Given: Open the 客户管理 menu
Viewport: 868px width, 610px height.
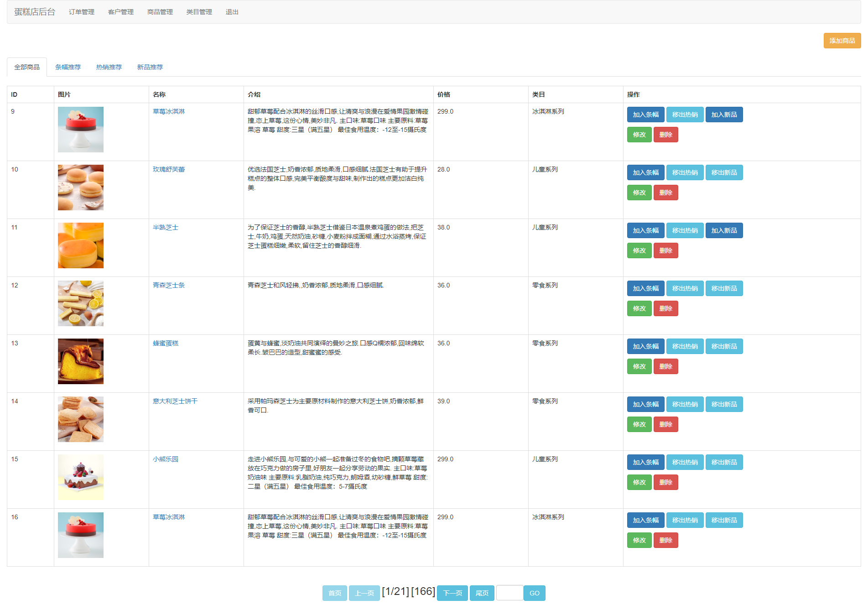Looking at the screenshot, I should (120, 12).
